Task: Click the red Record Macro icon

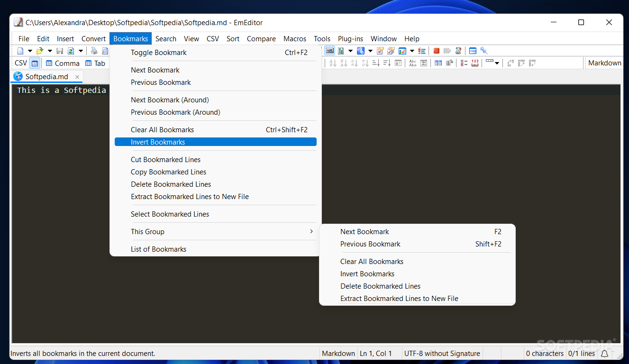Action: coord(437,51)
